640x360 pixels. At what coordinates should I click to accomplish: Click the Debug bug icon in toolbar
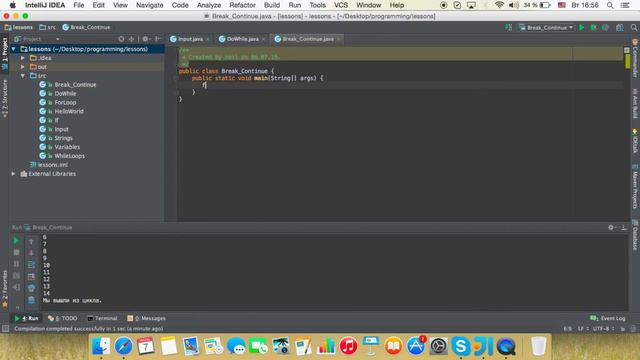[x=593, y=27]
